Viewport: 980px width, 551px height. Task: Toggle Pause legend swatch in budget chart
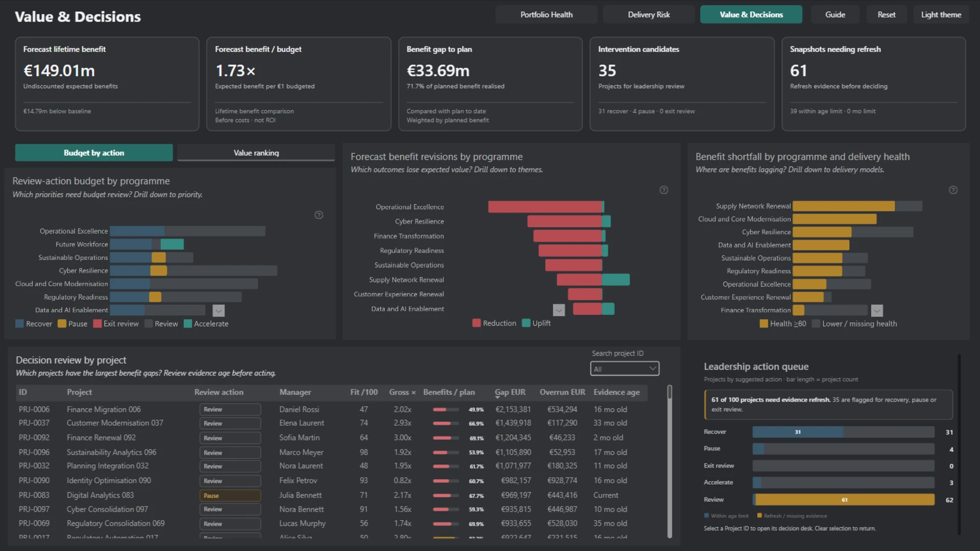point(62,323)
